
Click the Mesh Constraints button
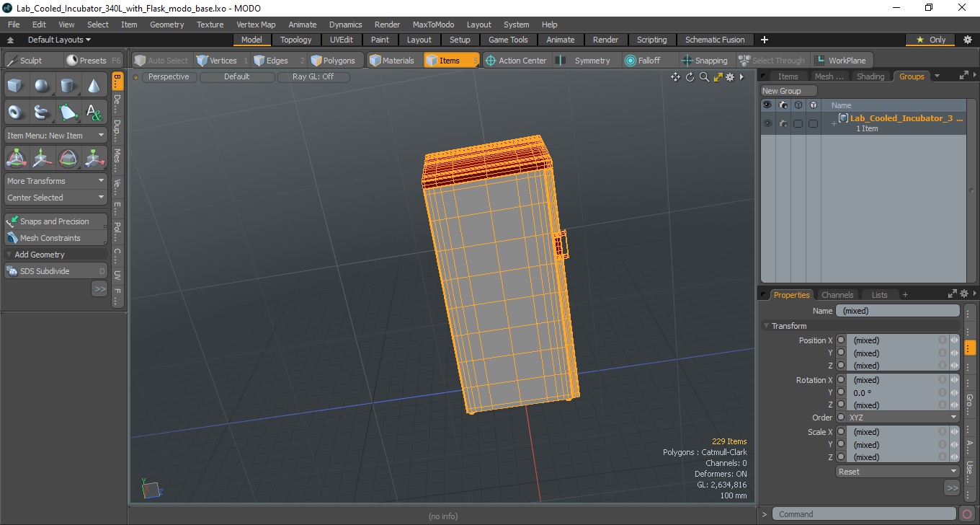tap(55, 238)
